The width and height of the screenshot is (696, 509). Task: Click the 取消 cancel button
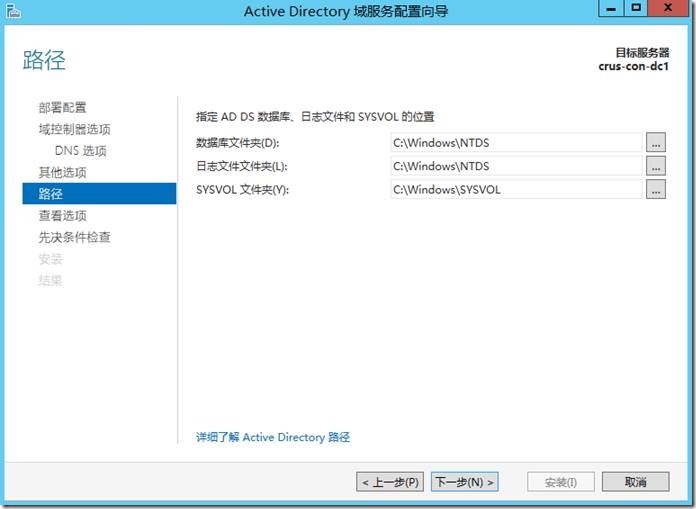click(636, 482)
